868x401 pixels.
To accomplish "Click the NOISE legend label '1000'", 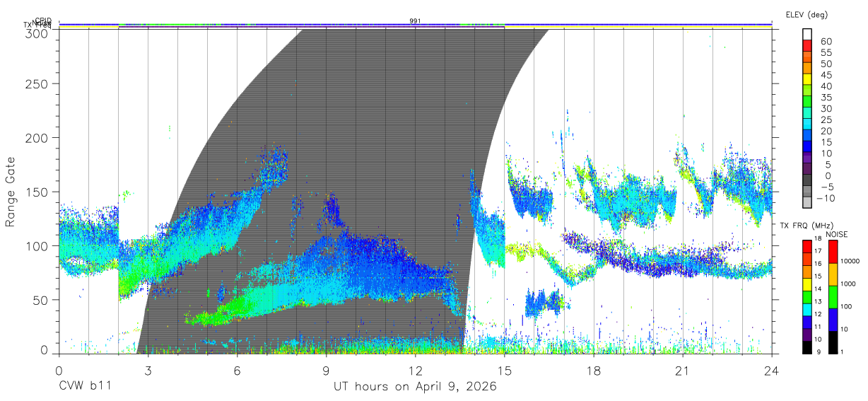I will coord(848,284).
